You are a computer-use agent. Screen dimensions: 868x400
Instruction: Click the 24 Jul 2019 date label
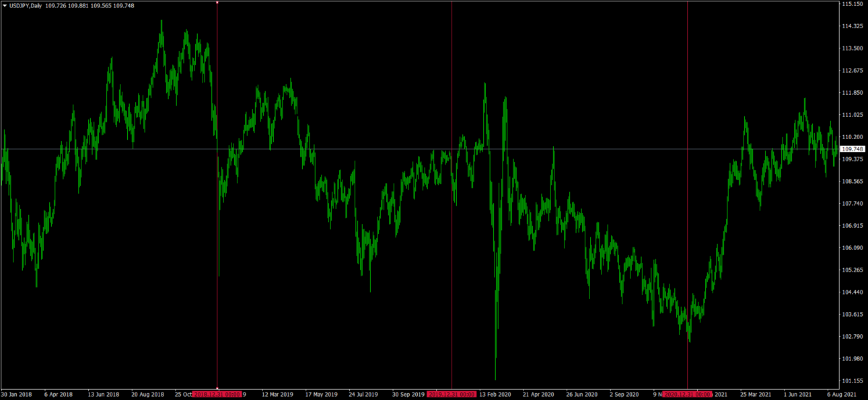click(365, 395)
